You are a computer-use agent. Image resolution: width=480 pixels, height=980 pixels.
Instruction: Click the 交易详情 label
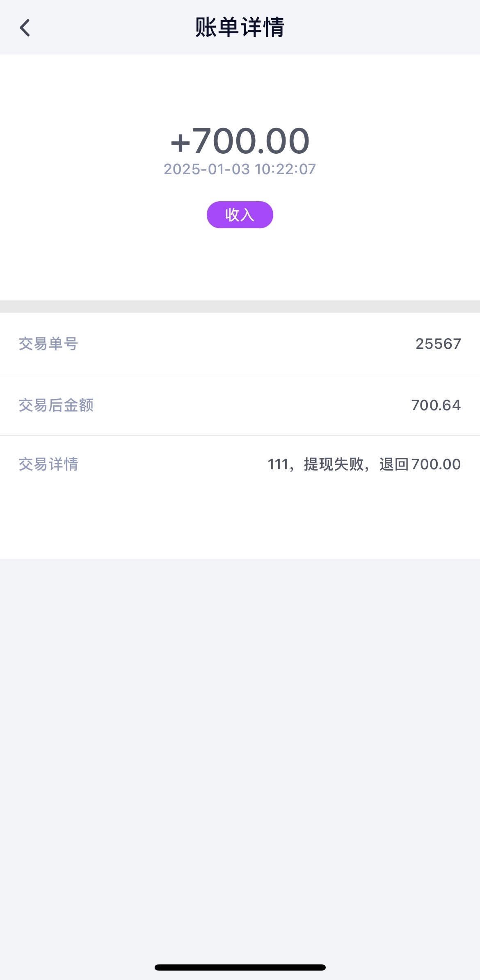48,464
